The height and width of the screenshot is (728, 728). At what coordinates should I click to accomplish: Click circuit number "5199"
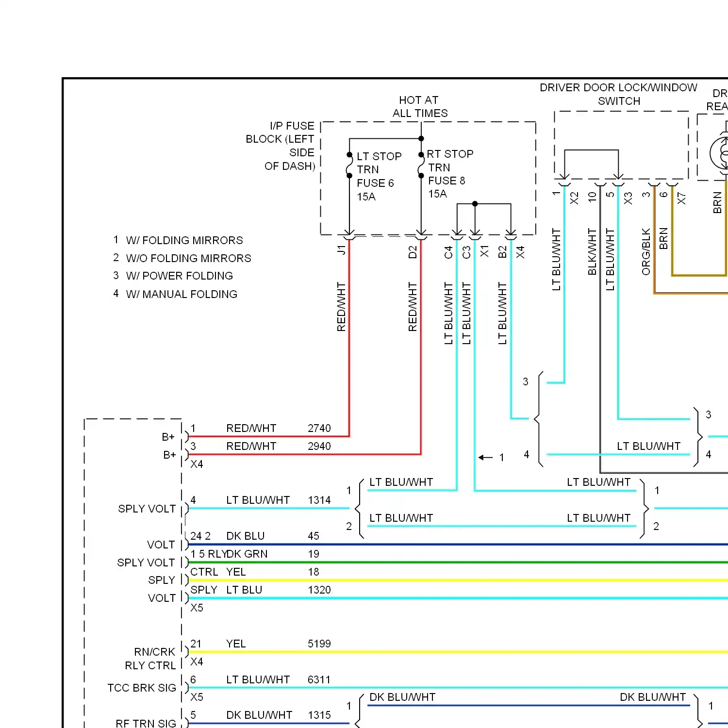319,644
